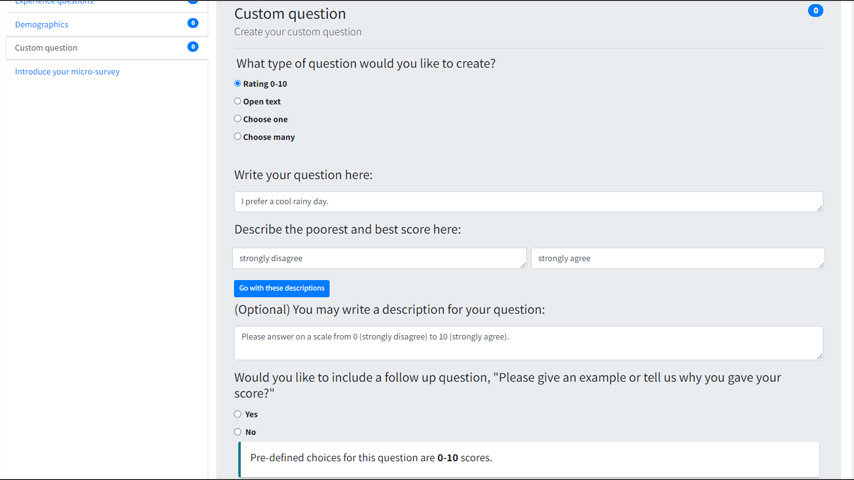Viewport: 854px width, 480px height.
Task: Grab resize handle of description textarea
Action: (819, 356)
